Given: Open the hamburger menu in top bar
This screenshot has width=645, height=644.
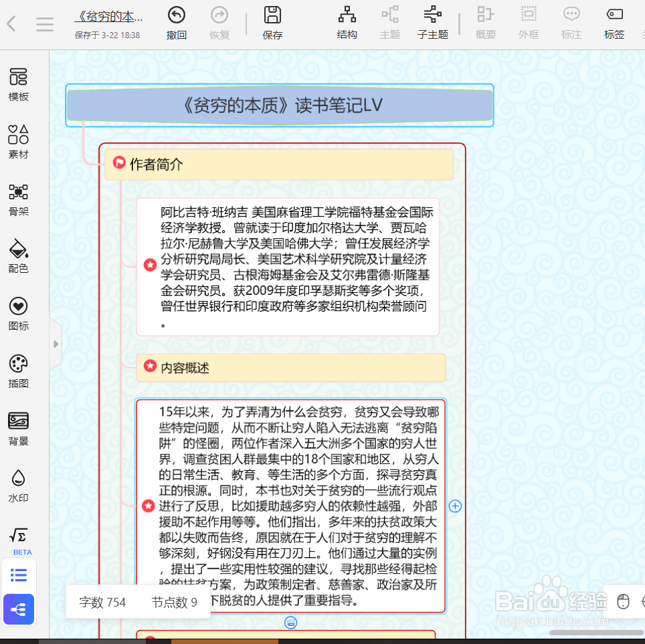Looking at the screenshot, I should (x=44, y=24).
